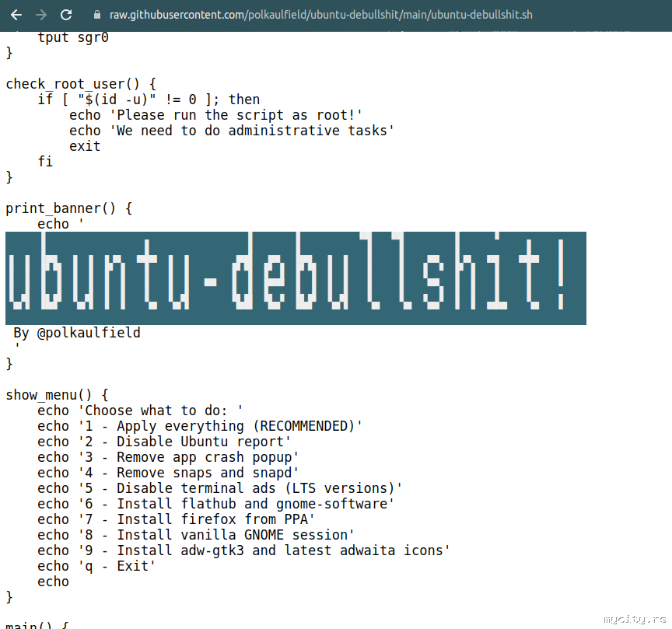Click 'We need to do administrative tasks' line
Viewport: 672px width, 629px height.
(232, 131)
